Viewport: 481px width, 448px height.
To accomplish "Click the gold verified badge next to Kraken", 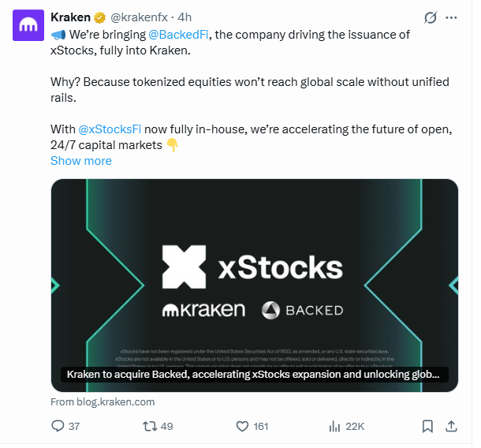I will (100, 17).
